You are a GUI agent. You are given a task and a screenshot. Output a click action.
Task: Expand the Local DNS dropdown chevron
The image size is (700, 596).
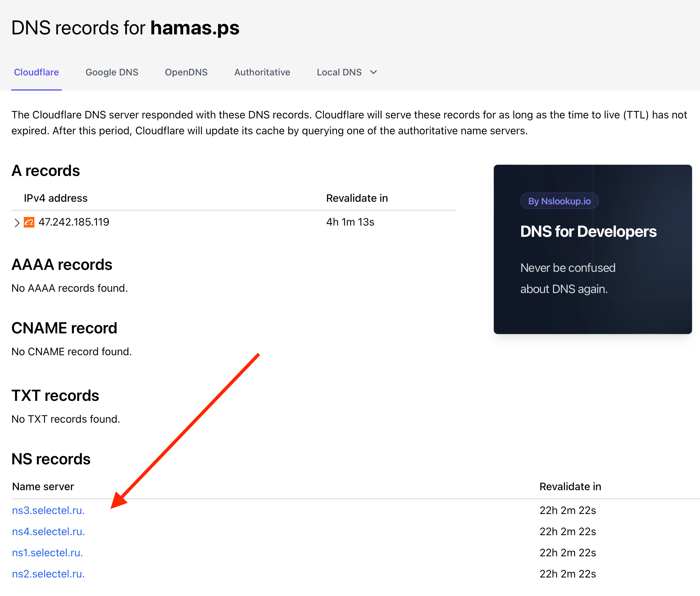(x=373, y=72)
